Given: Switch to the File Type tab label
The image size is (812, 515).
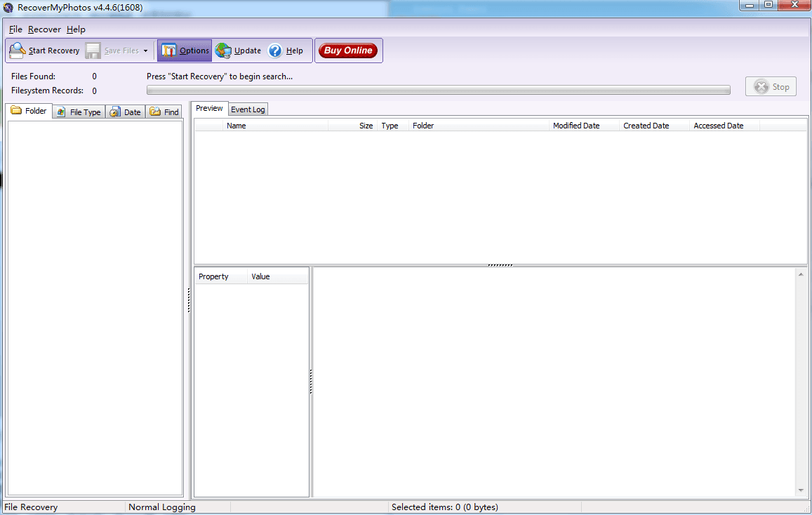Looking at the screenshot, I should click(x=86, y=112).
